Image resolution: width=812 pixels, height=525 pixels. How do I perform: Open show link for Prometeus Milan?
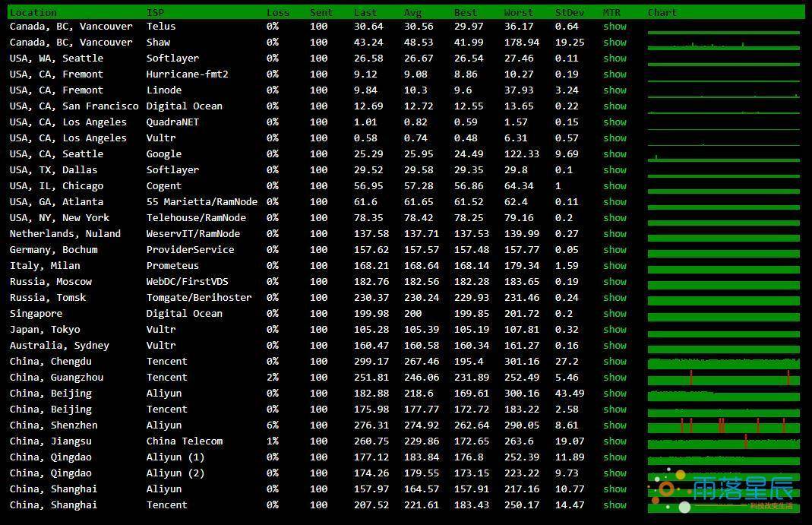click(x=615, y=266)
